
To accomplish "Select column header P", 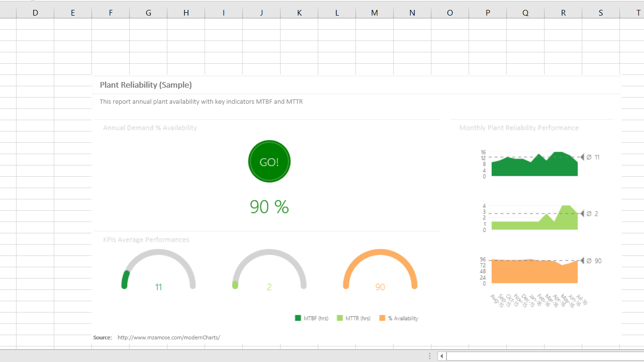I will click(487, 13).
